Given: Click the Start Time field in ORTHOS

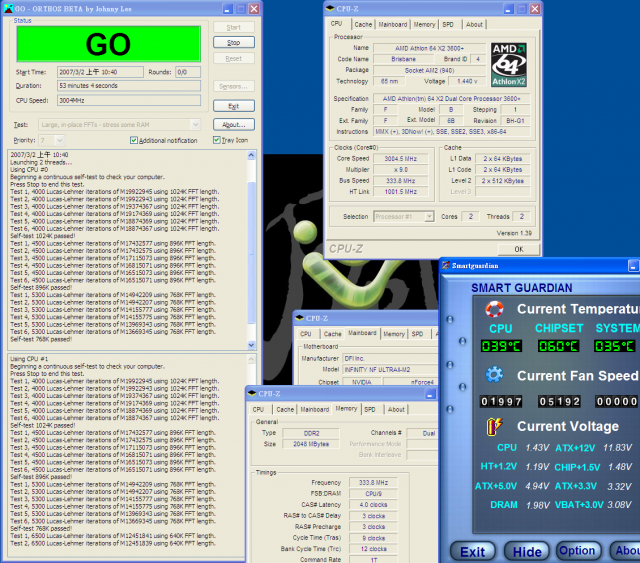Looking at the screenshot, I should point(100,72).
